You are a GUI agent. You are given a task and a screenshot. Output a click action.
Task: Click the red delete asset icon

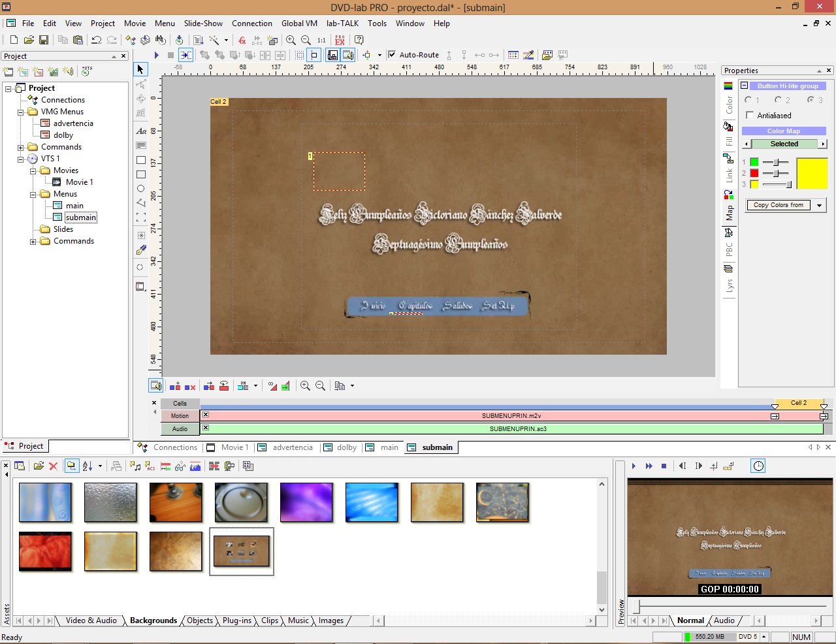[x=54, y=466]
